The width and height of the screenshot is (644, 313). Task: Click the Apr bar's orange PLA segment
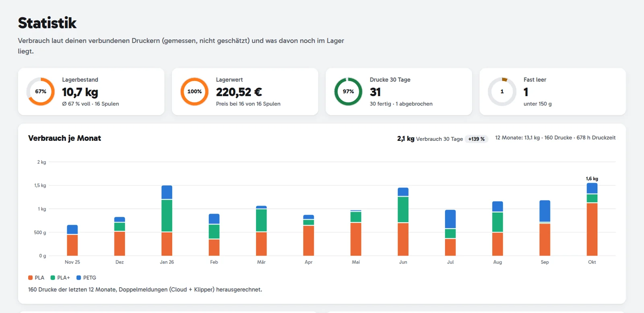309,241
